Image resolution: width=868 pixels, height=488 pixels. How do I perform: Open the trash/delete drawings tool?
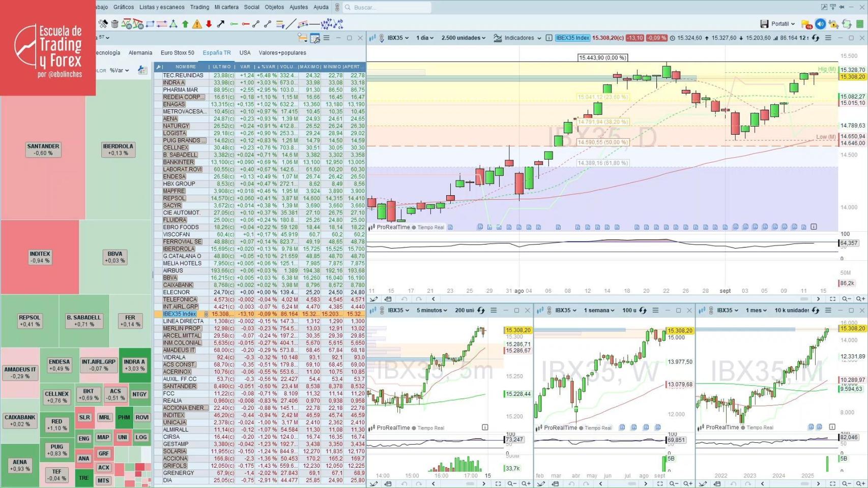coord(114,23)
